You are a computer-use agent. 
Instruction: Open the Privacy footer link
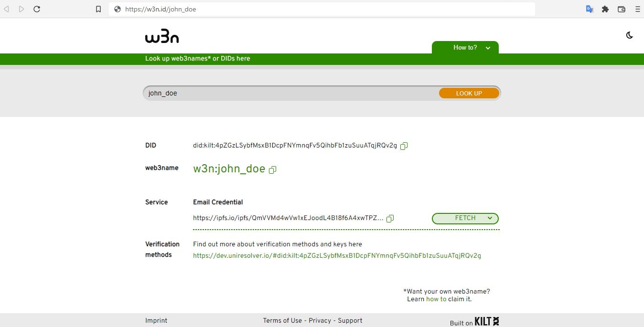pos(320,321)
